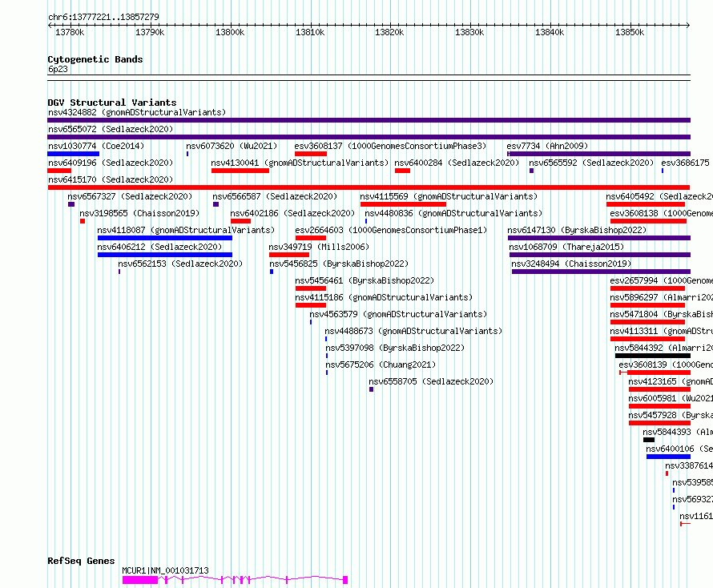Click nsv4118087 gnomAD variant label
This screenshot has width=713, height=588.
186,230
